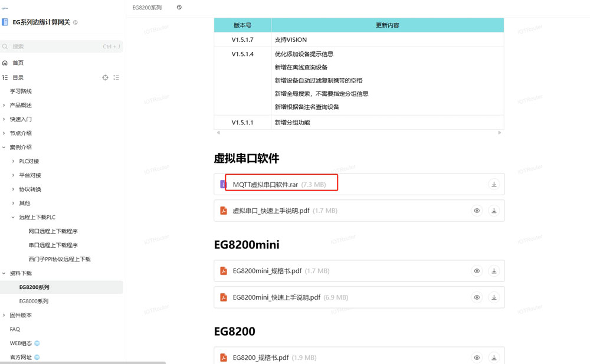The image size is (590, 364).
Task: Open the FAQ link in sidebar
Action: click(x=15, y=329)
